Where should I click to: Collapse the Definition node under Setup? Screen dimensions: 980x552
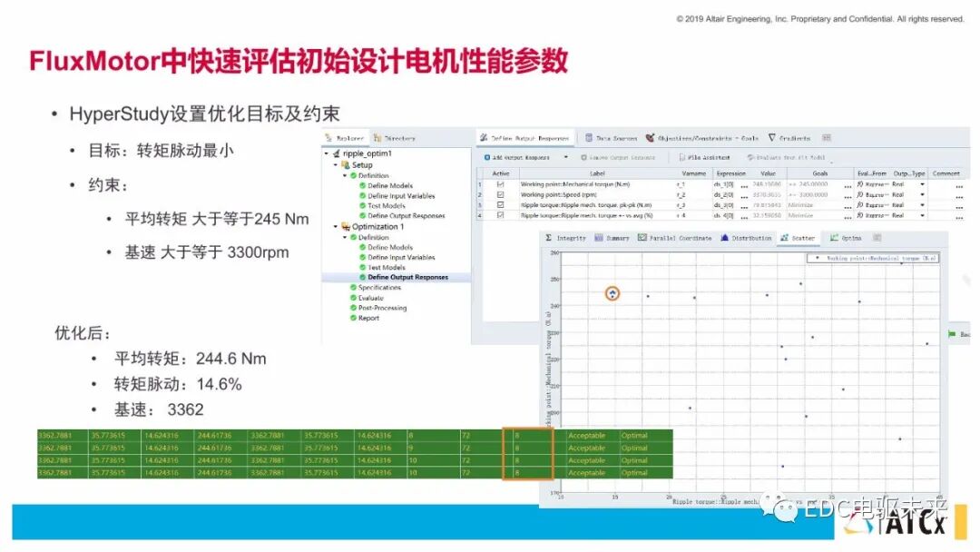pyautogui.click(x=345, y=175)
